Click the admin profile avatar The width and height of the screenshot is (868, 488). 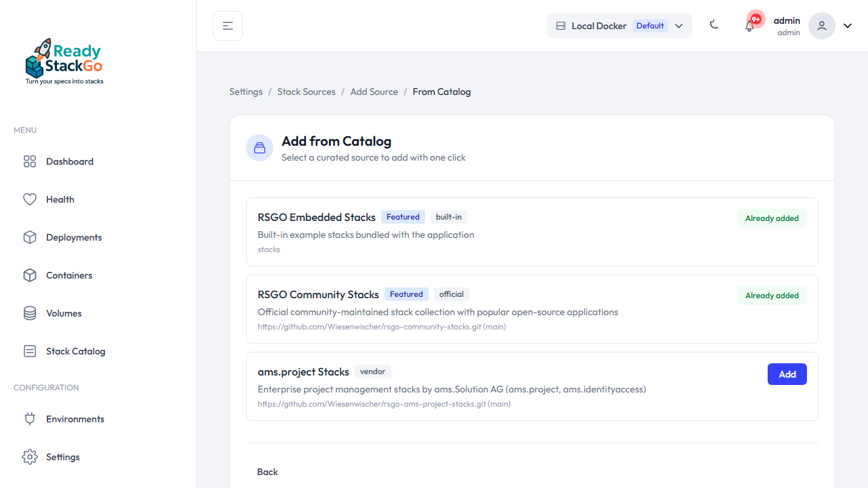(821, 26)
